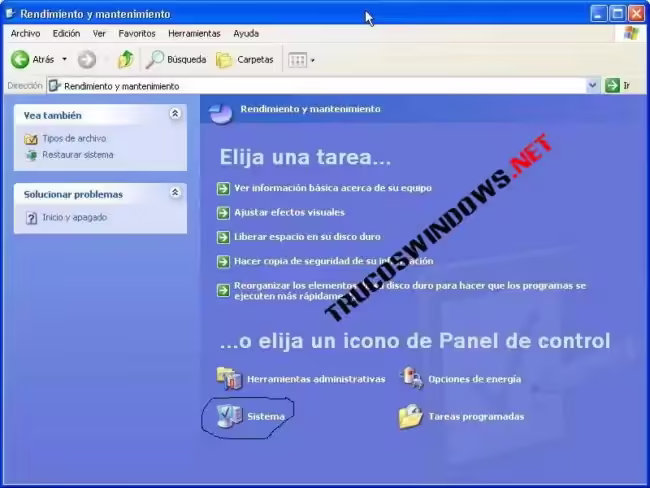
Task: Open the views dropdown arrow
Action: coord(313,61)
